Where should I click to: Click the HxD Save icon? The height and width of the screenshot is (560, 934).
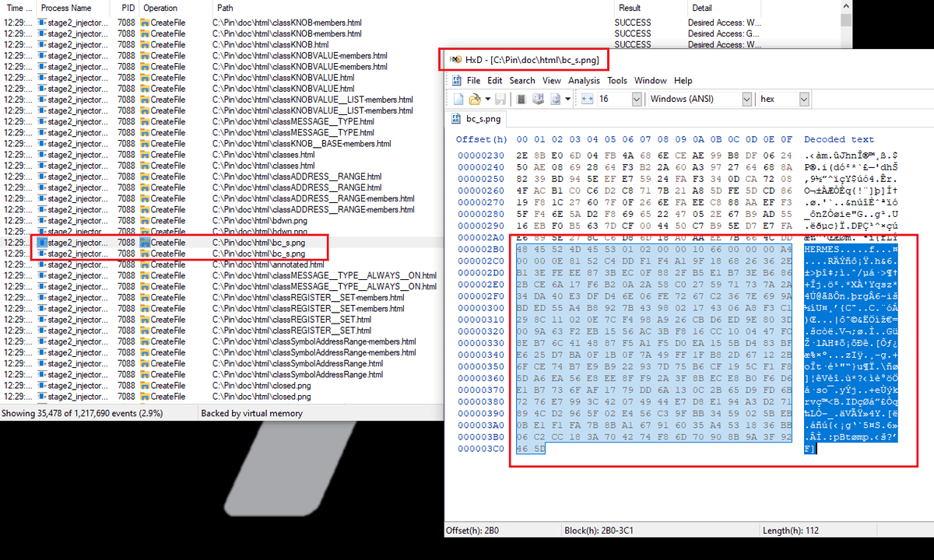coord(500,99)
